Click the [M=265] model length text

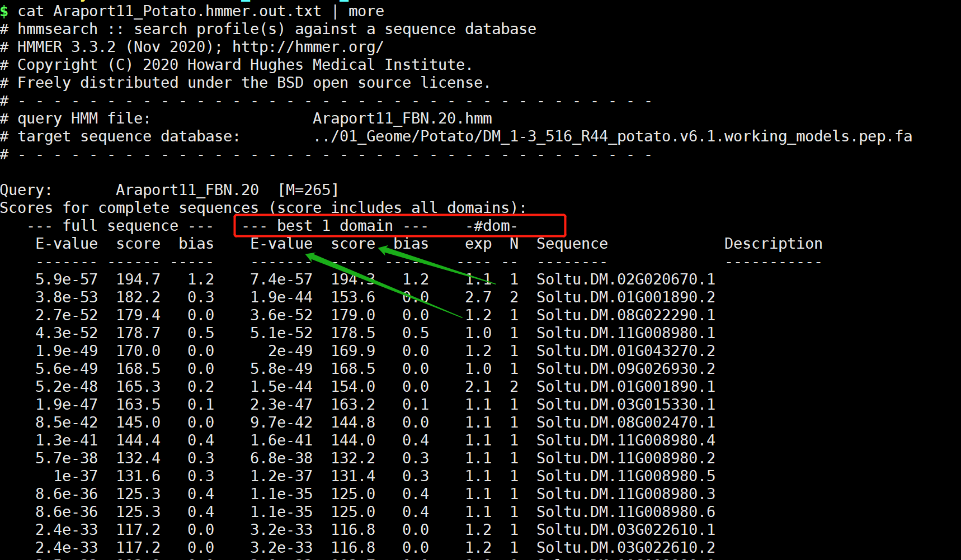308,190
